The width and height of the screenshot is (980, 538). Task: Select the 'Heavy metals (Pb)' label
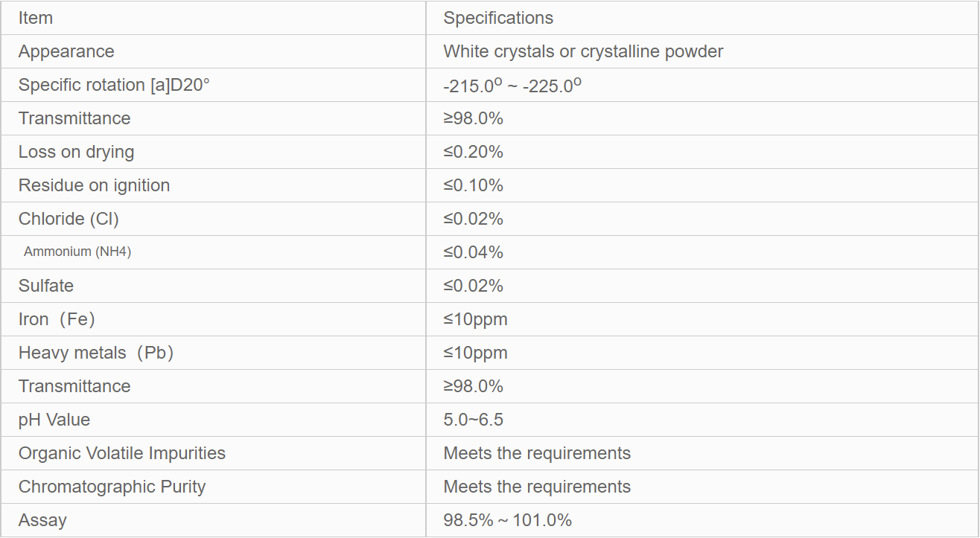(x=96, y=353)
